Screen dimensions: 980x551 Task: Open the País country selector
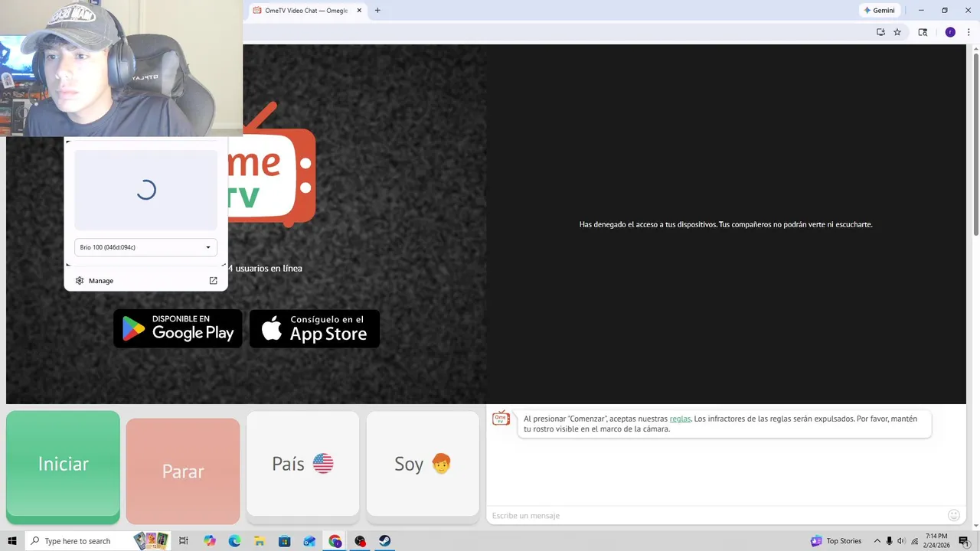pos(302,464)
